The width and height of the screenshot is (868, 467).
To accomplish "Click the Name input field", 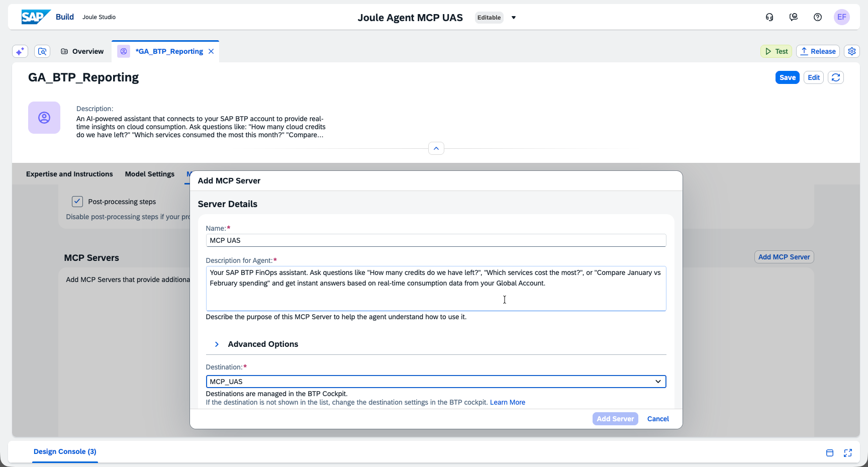I will (436, 240).
